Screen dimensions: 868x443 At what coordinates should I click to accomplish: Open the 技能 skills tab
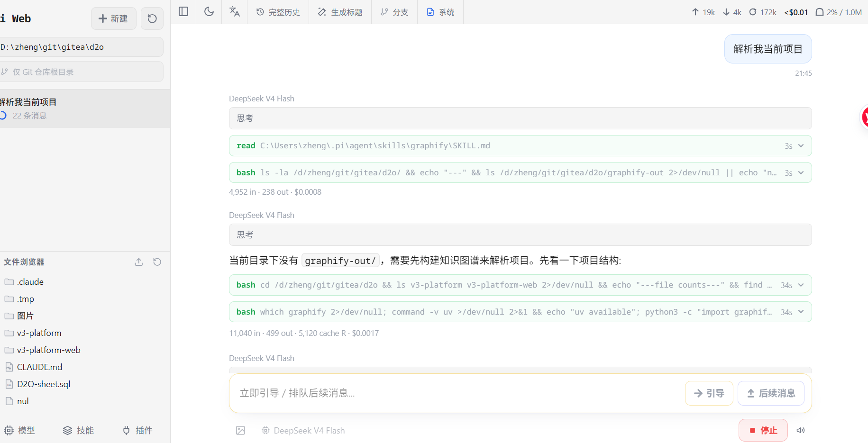[x=79, y=430]
